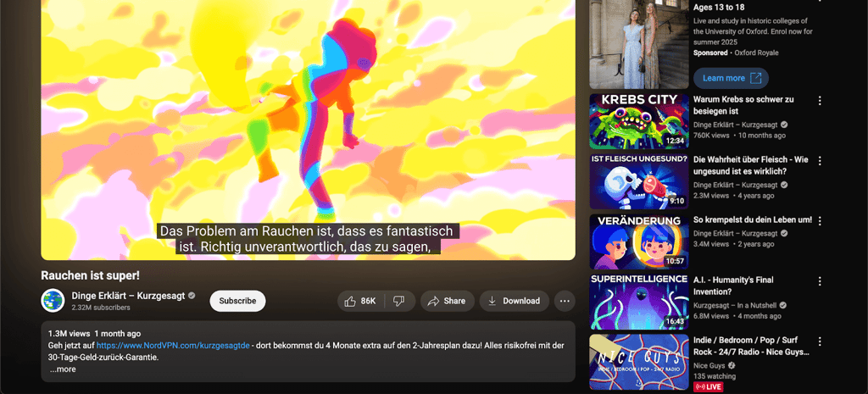Open options menu for Indie Bedroom Pop radio

(x=820, y=341)
